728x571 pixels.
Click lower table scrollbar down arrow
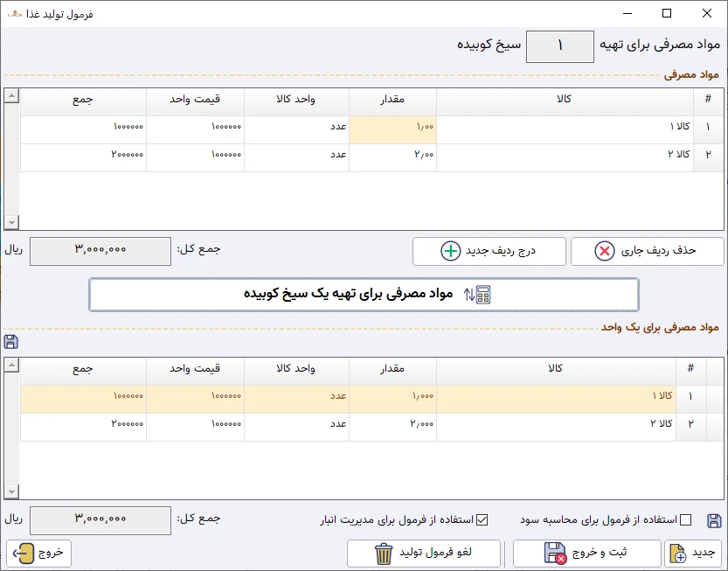pos(11,491)
